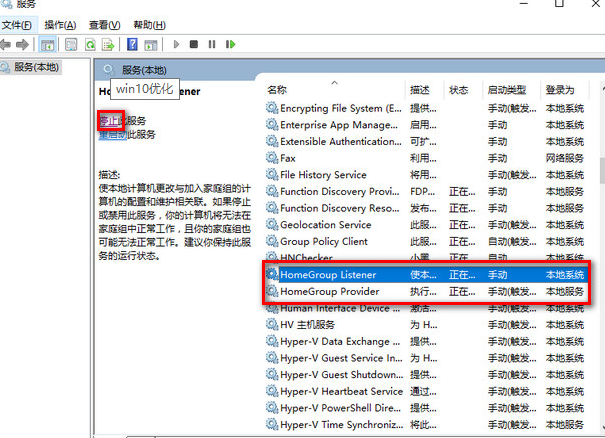Viewport: 605px width, 438px height.
Task: Open the 文件(F) menu
Action: [x=17, y=24]
